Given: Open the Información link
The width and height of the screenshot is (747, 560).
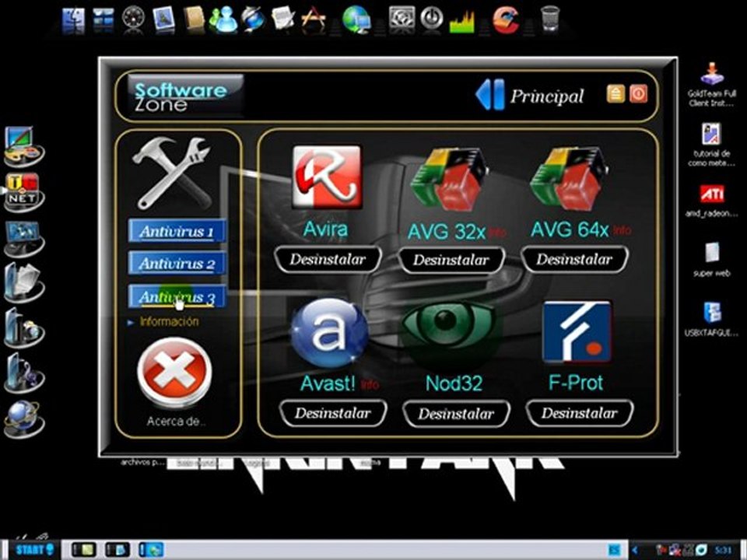Looking at the screenshot, I should (x=169, y=322).
